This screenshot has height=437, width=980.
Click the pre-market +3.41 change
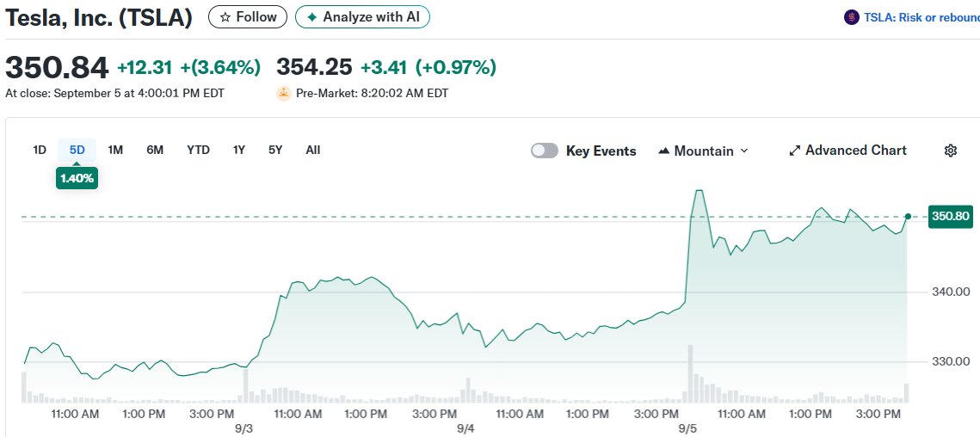click(384, 67)
